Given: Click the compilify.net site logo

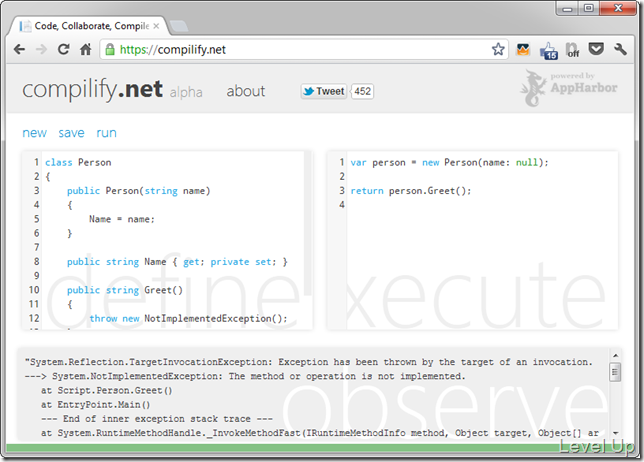Looking at the screenshot, I should (92, 89).
